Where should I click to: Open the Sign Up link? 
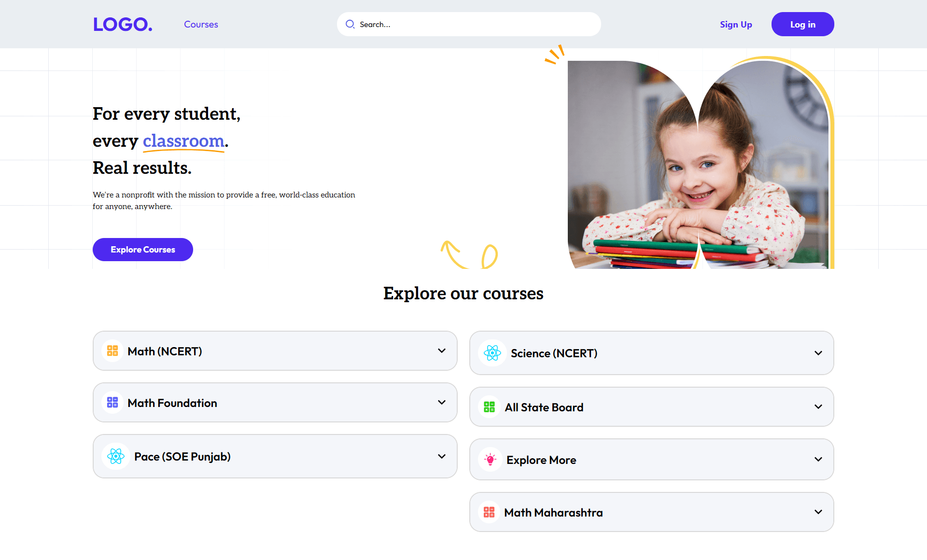coord(736,24)
